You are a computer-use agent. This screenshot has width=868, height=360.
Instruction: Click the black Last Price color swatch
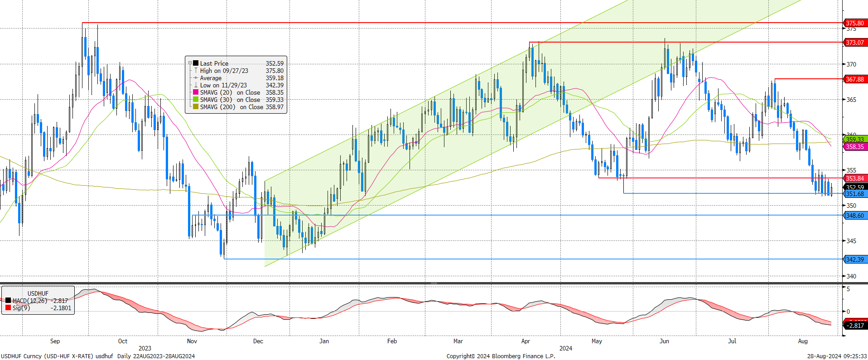pyautogui.click(x=196, y=63)
